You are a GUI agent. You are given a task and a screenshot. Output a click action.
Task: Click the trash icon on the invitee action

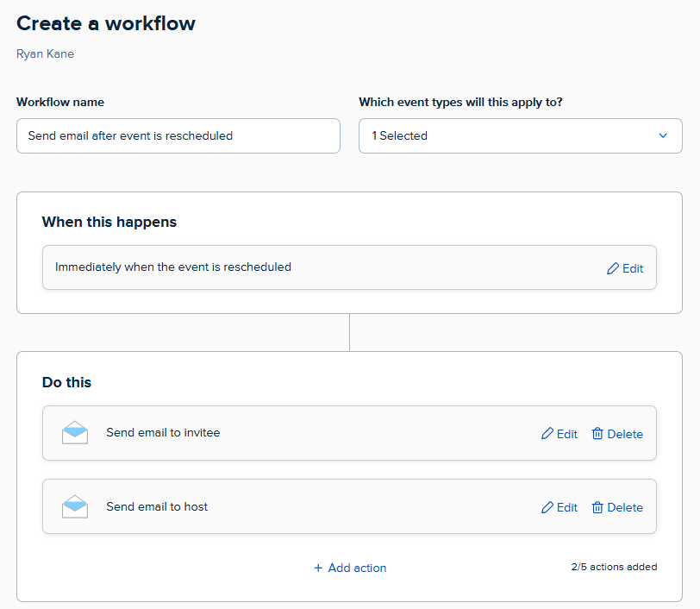point(597,434)
